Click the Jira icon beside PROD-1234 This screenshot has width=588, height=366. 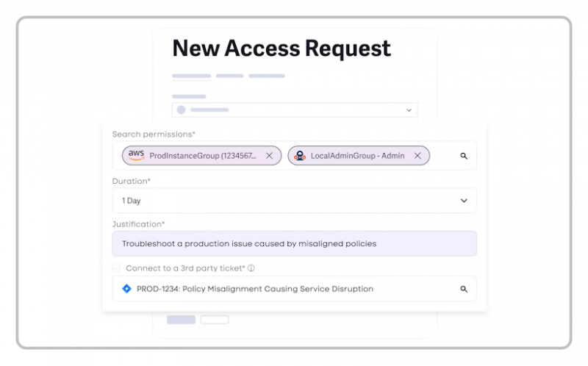tap(127, 290)
